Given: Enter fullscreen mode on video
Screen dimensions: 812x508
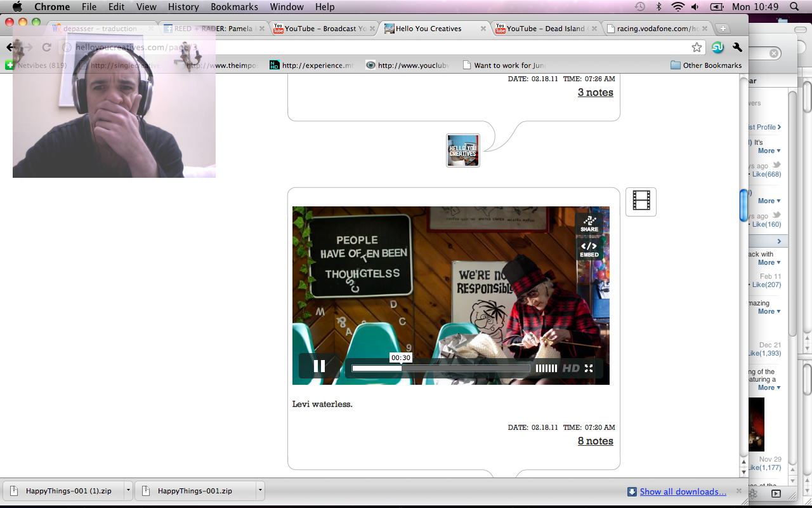Looking at the screenshot, I should tap(589, 368).
